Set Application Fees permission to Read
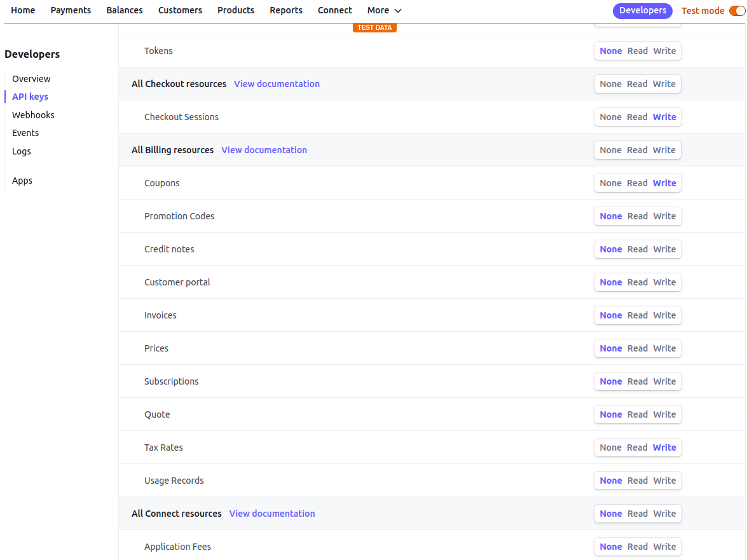 [x=638, y=547]
